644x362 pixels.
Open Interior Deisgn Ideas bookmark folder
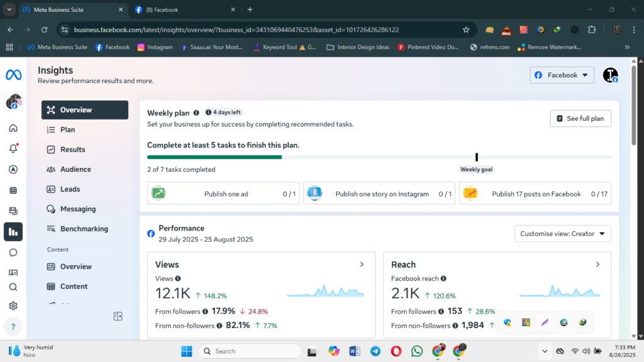click(x=358, y=47)
